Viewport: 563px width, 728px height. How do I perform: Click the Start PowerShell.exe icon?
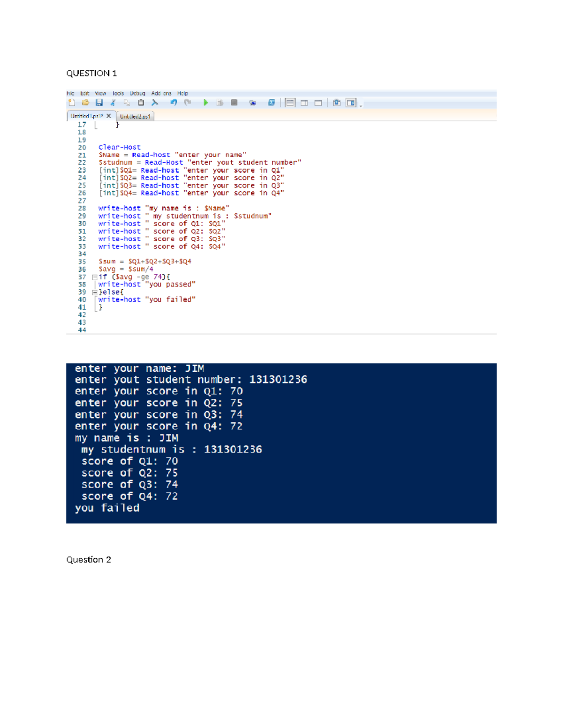click(x=271, y=103)
